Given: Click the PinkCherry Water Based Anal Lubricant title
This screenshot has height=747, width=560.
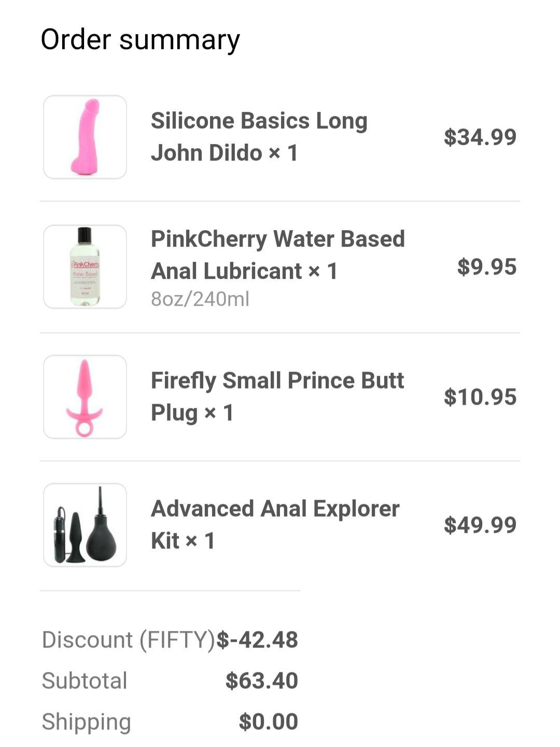Looking at the screenshot, I should pyautogui.click(x=277, y=255).
